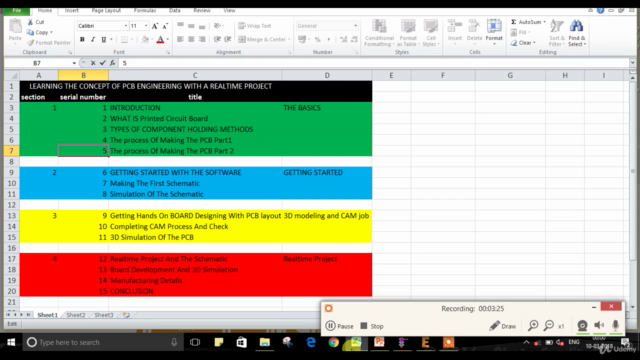The image size is (640, 360).
Task: Open the Name Box dropdown showing B7
Action: (74, 63)
